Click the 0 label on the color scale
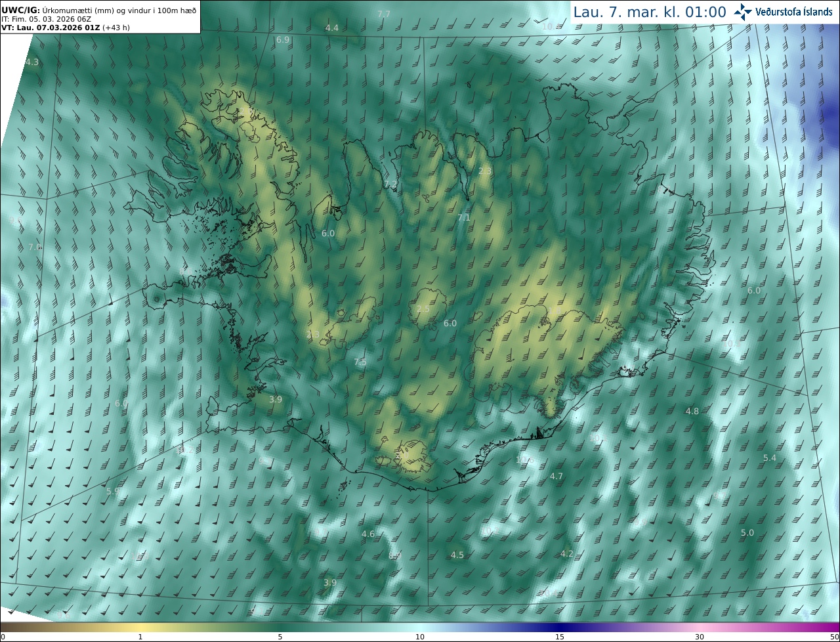Viewport: 840px width, 642px height. 3,637
